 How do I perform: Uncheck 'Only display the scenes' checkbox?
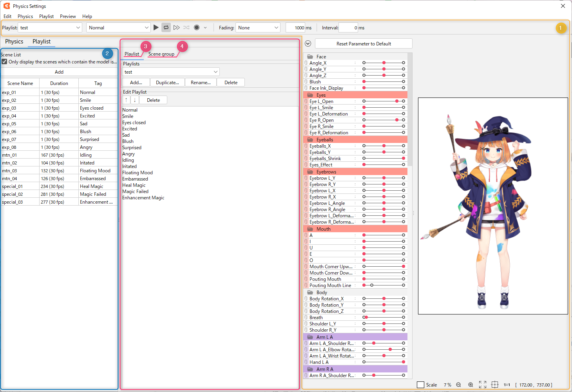4,61
